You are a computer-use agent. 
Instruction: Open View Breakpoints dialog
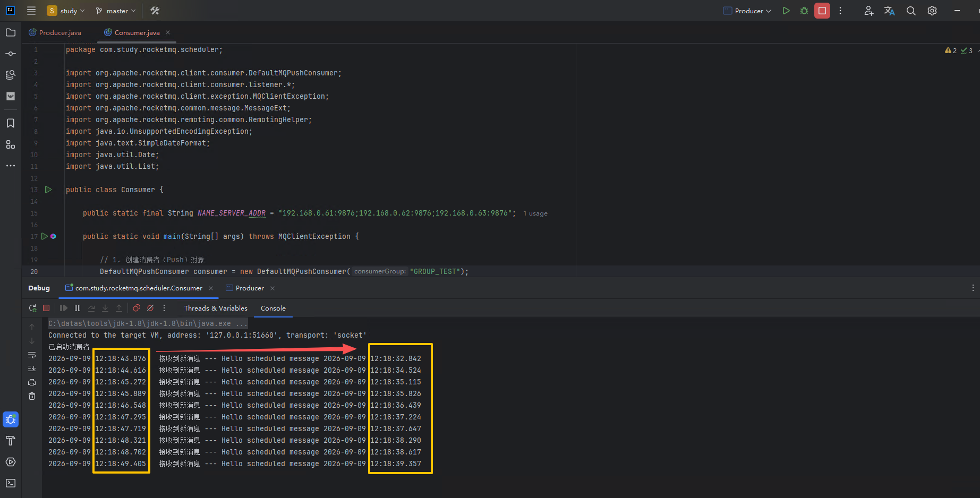137,308
